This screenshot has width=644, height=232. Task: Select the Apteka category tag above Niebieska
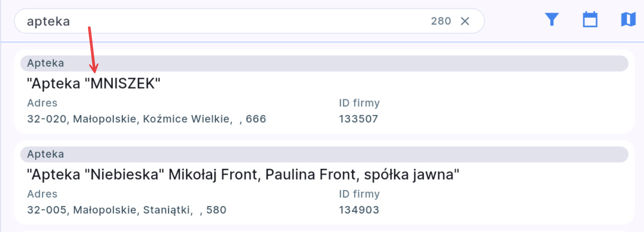45,154
